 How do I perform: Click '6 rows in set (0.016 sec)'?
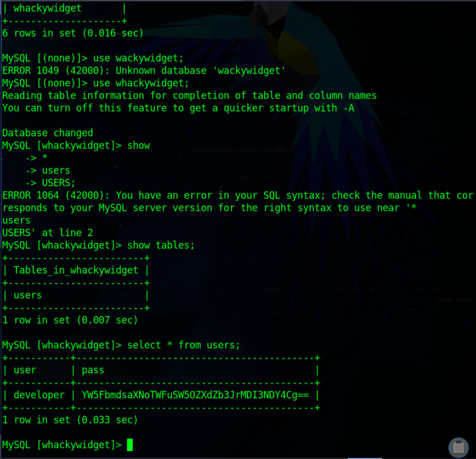tap(73, 33)
